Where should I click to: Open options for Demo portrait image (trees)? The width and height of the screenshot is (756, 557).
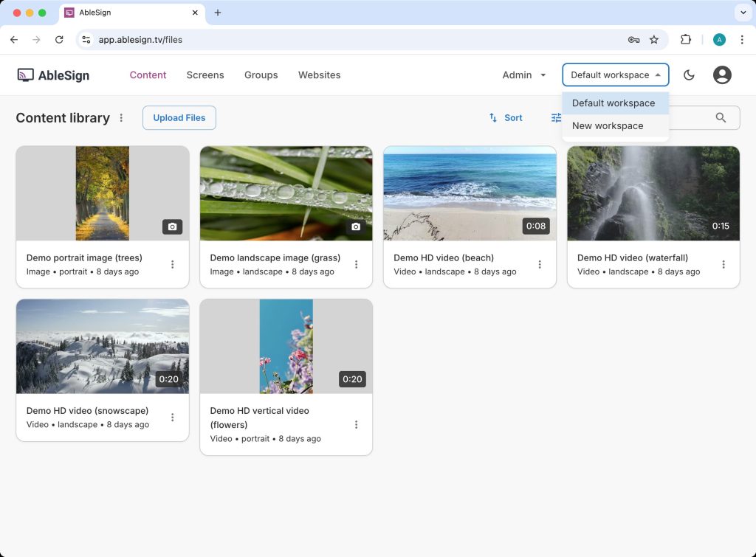pyautogui.click(x=173, y=265)
